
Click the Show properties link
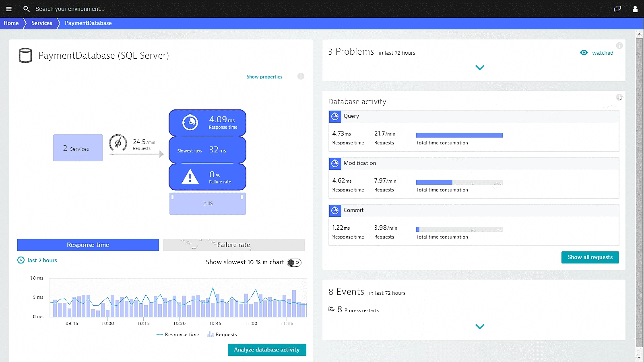tap(264, 77)
